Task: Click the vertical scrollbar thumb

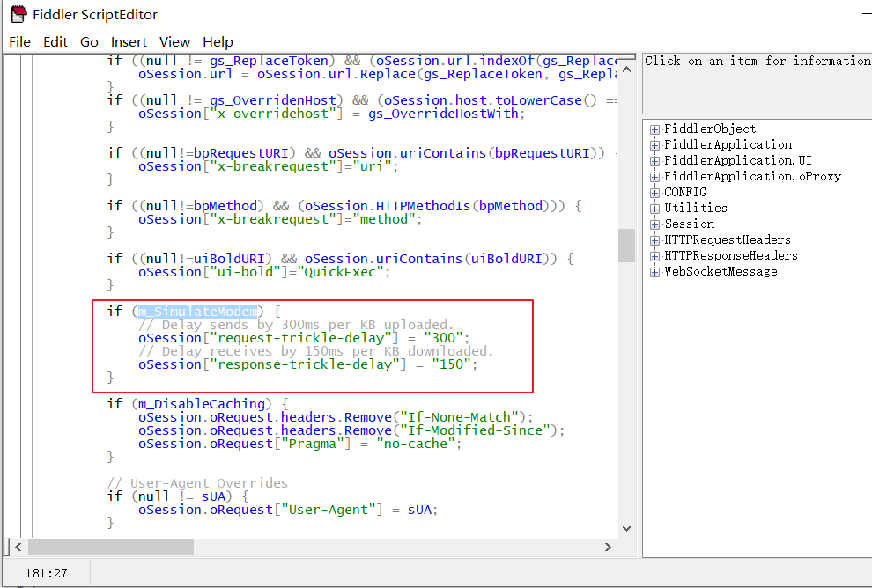Action: click(x=627, y=245)
